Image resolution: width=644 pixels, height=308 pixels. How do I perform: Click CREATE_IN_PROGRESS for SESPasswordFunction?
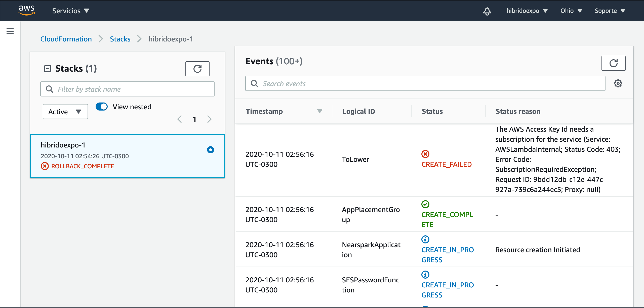448,290
